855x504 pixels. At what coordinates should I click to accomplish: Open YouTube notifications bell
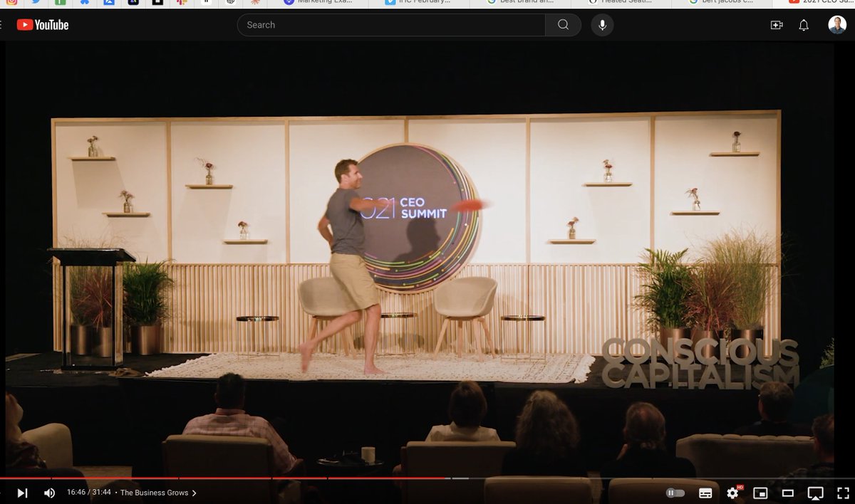click(804, 25)
